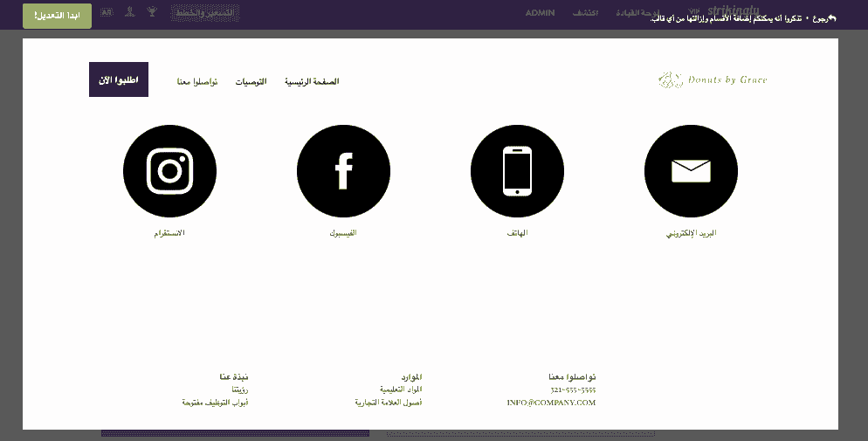Click the Instagram label (الانستغرام)
Image resolution: width=868 pixels, height=441 pixels.
click(x=169, y=233)
